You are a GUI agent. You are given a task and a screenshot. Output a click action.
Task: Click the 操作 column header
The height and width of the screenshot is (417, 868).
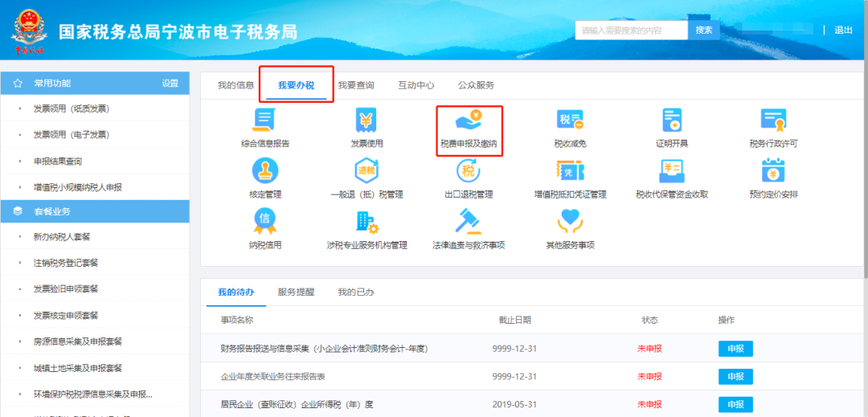[727, 321]
